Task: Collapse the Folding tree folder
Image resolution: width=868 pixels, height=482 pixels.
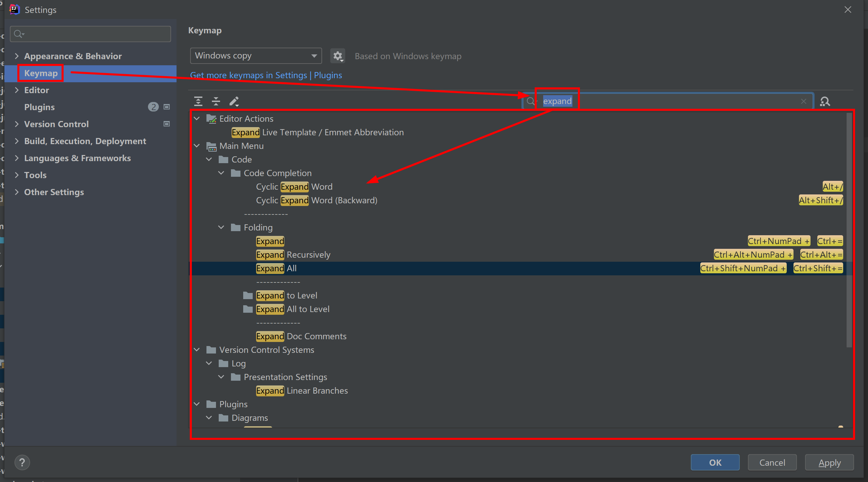Action: pyautogui.click(x=221, y=227)
